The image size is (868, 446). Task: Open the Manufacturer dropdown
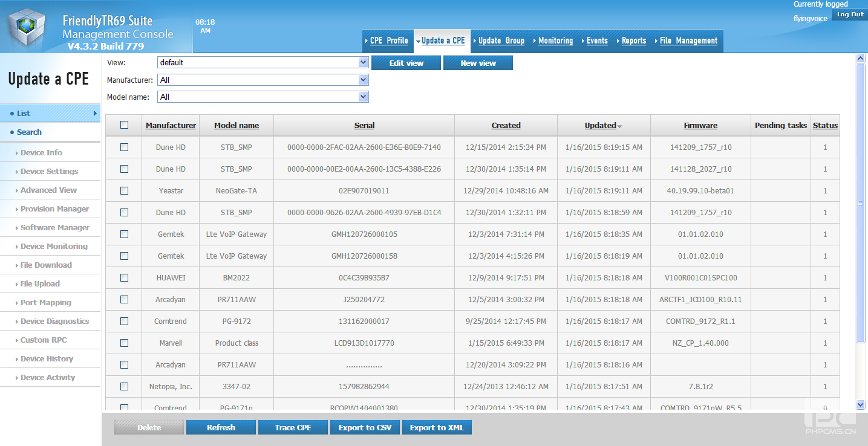[263, 80]
